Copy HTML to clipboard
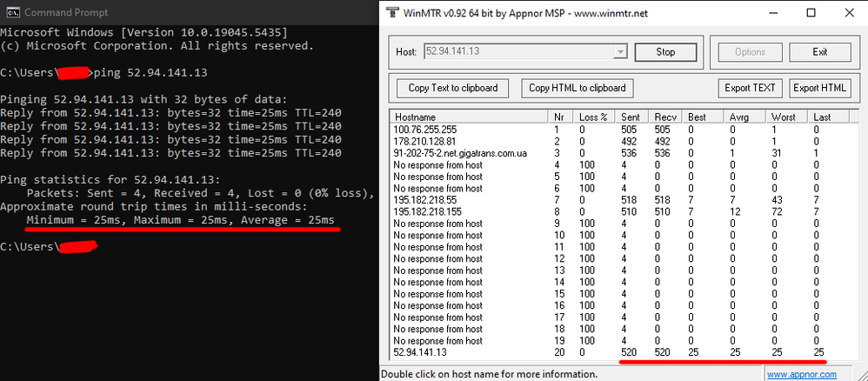The height and width of the screenshot is (381, 868). click(577, 88)
